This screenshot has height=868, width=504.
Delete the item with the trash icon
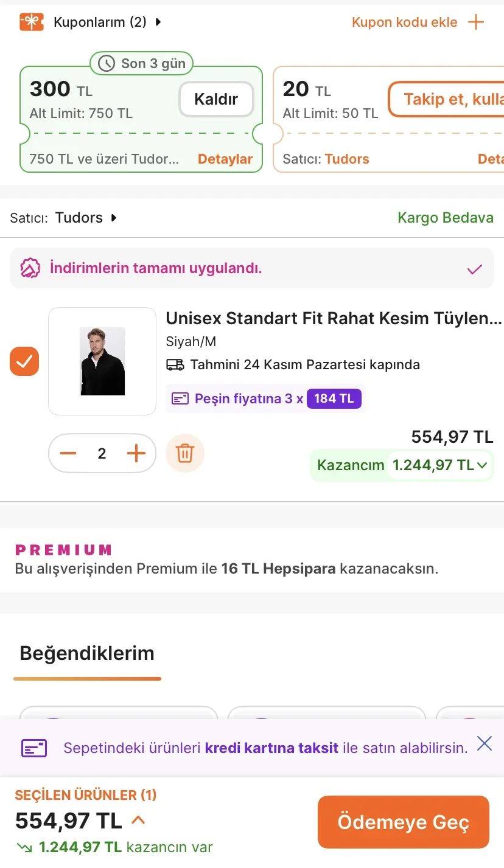(x=185, y=453)
